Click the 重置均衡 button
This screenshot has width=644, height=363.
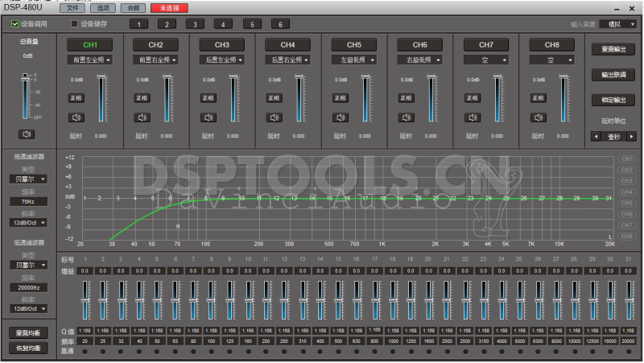(28, 333)
